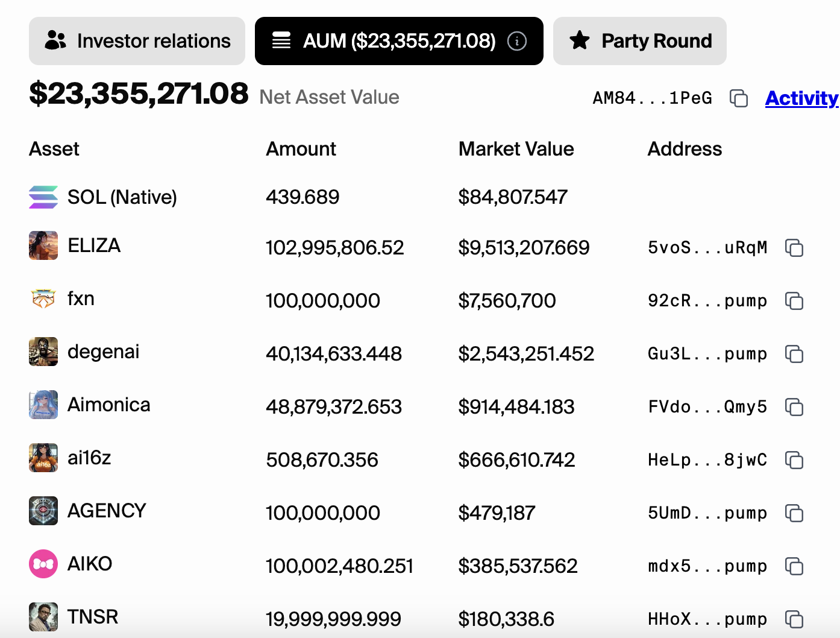Click the Amount column header
Viewport: 840px width, 638px height.
[x=301, y=149]
